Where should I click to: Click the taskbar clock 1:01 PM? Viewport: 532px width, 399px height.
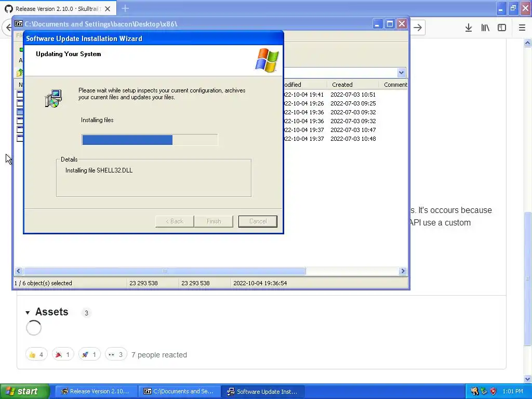coord(513,391)
